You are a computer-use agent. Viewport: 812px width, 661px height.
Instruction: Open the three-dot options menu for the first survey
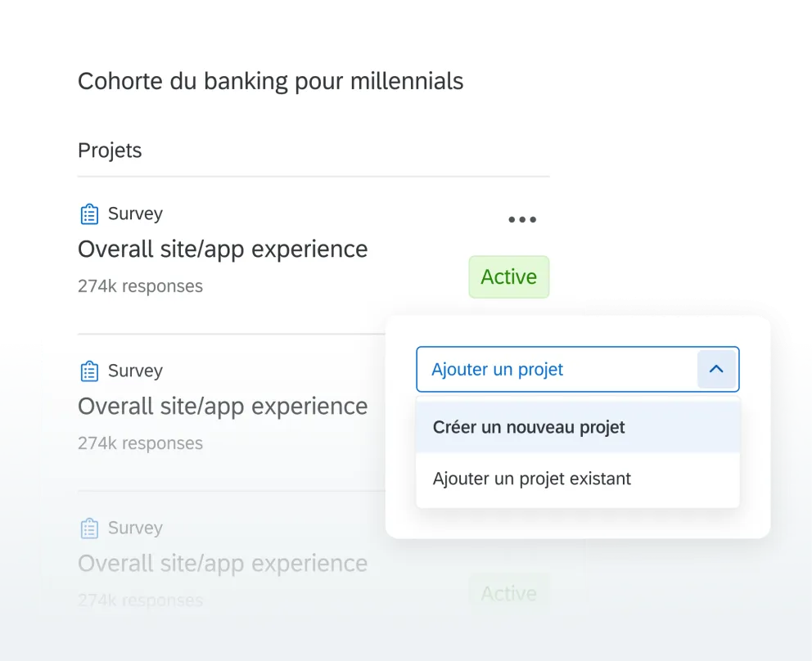(521, 218)
